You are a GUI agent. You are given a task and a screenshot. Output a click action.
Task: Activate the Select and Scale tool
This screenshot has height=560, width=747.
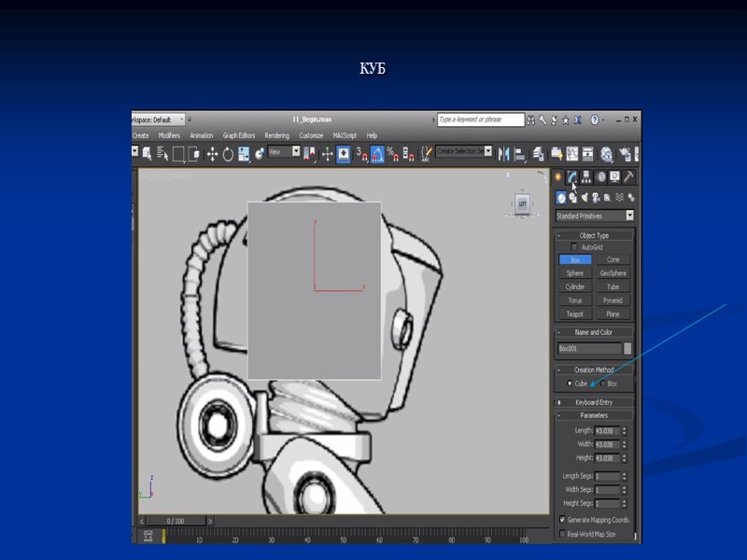244,153
